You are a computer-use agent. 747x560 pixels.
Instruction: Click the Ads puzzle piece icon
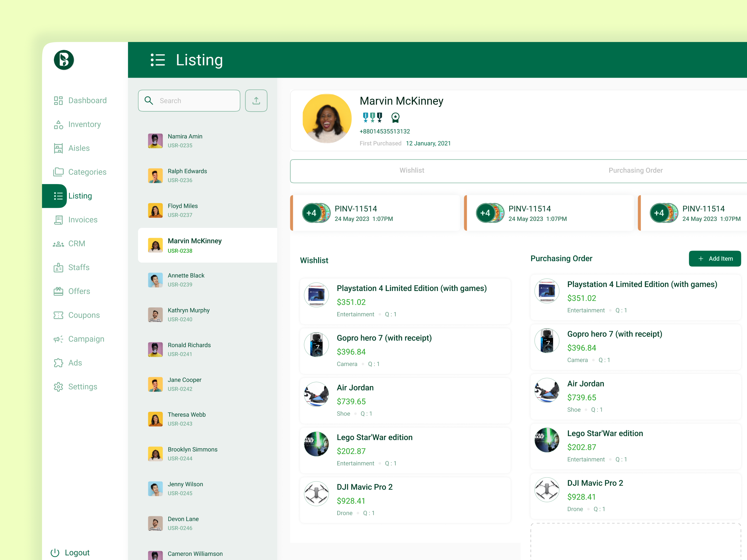(x=58, y=363)
